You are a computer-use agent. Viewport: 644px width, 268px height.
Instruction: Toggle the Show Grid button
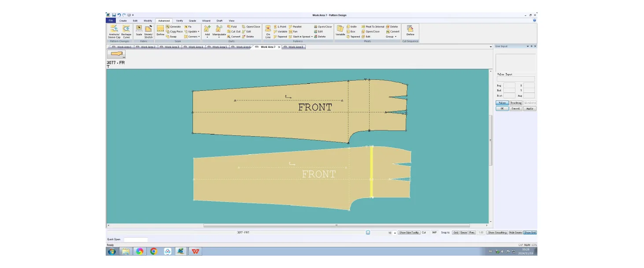[x=530, y=232]
